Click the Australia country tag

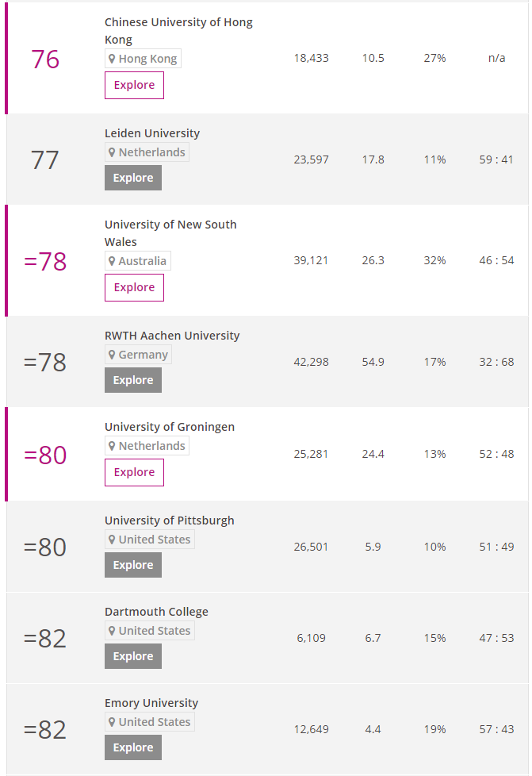coord(138,261)
